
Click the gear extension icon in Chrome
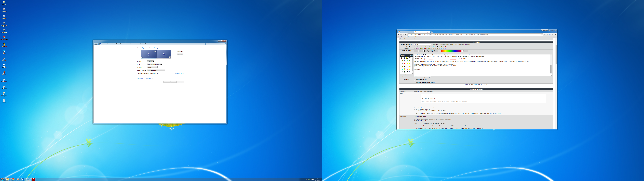(x=545, y=35)
